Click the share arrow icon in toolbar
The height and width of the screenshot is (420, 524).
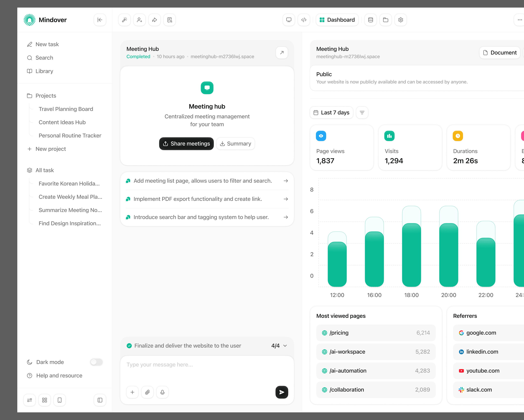point(154,20)
